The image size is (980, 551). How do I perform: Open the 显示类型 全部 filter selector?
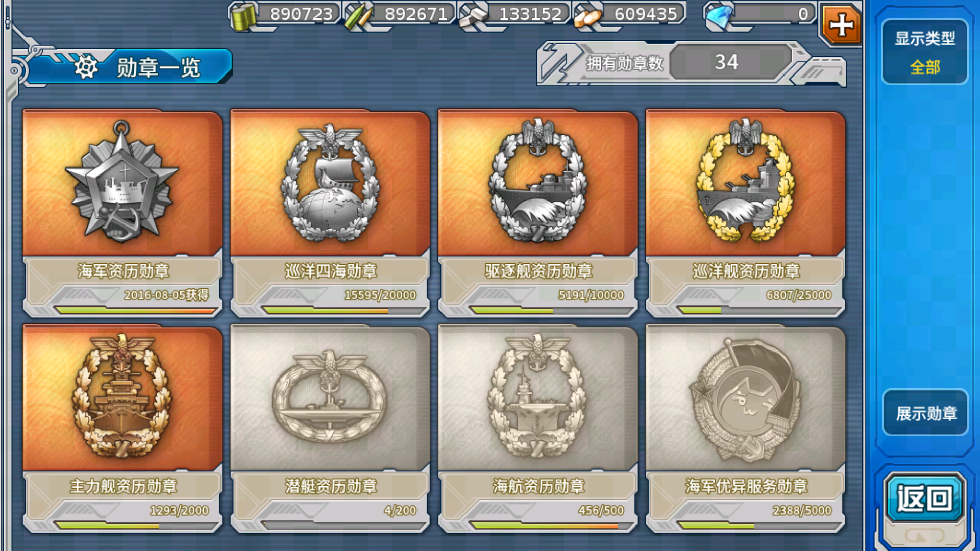click(924, 52)
